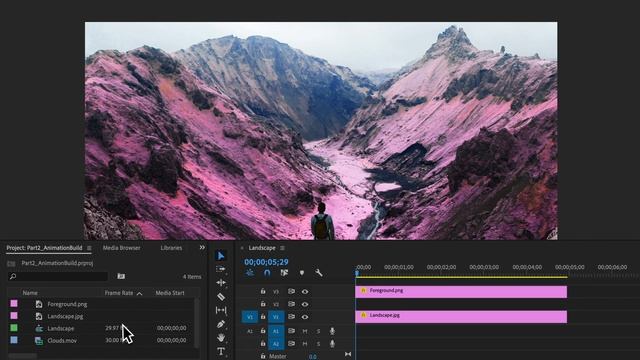
Task: Select the Selection tool arrow
Action: [221, 256]
